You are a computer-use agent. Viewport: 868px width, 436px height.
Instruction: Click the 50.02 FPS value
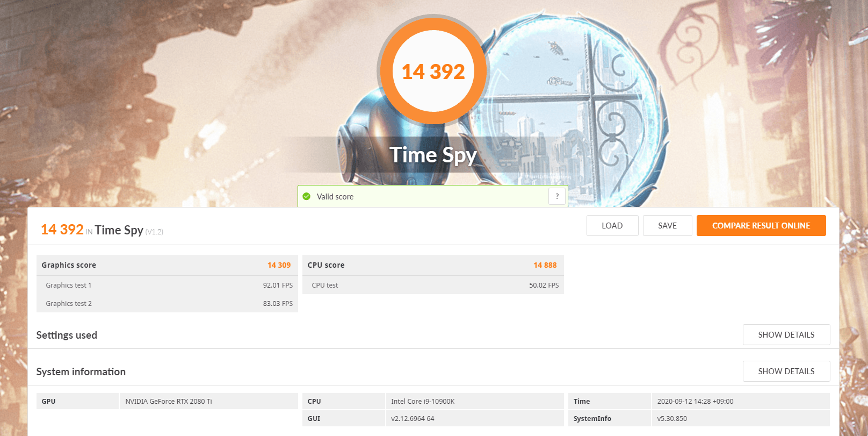[x=544, y=285]
